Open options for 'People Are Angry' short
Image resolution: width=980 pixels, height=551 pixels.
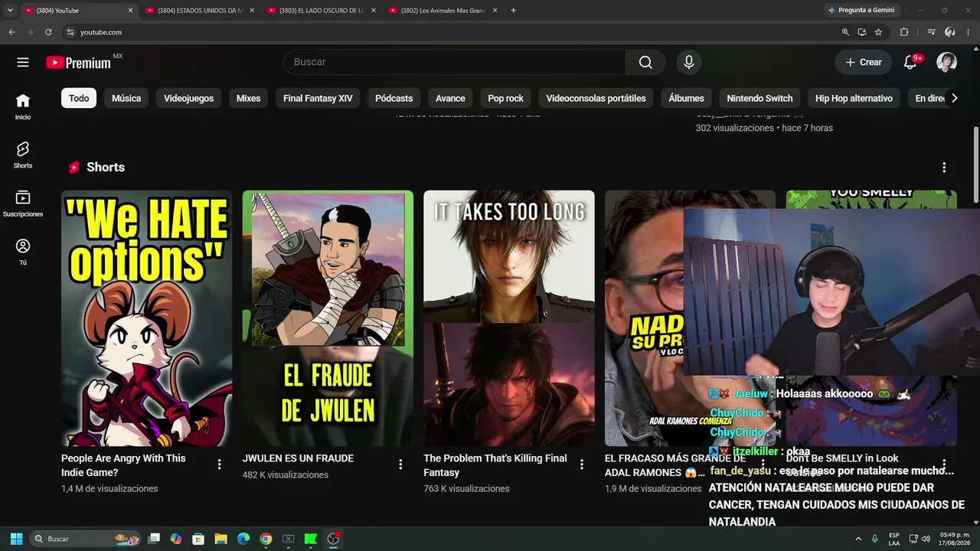click(219, 465)
